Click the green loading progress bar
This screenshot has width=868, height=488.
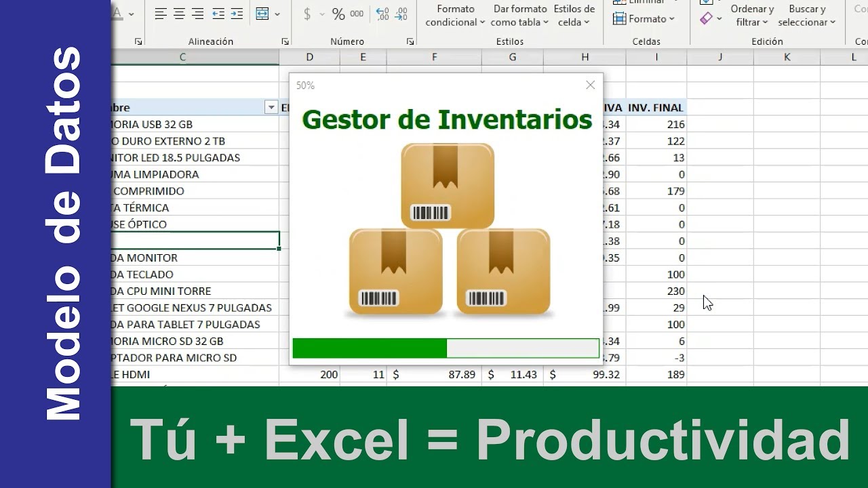(x=446, y=348)
